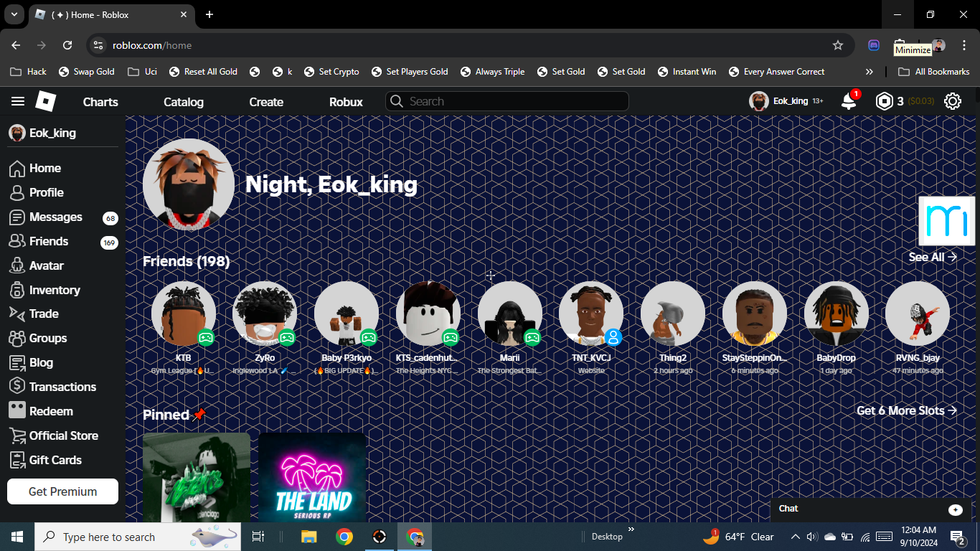Click the Roblox search field
Viewport: 980px width, 551px height.
coord(507,101)
